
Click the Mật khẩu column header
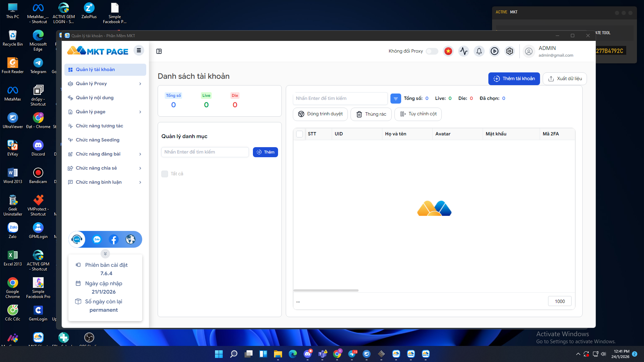(511, 134)
